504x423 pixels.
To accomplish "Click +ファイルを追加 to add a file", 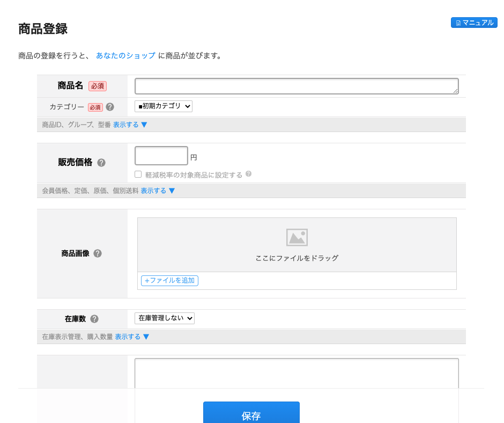I will pos(169,280).
